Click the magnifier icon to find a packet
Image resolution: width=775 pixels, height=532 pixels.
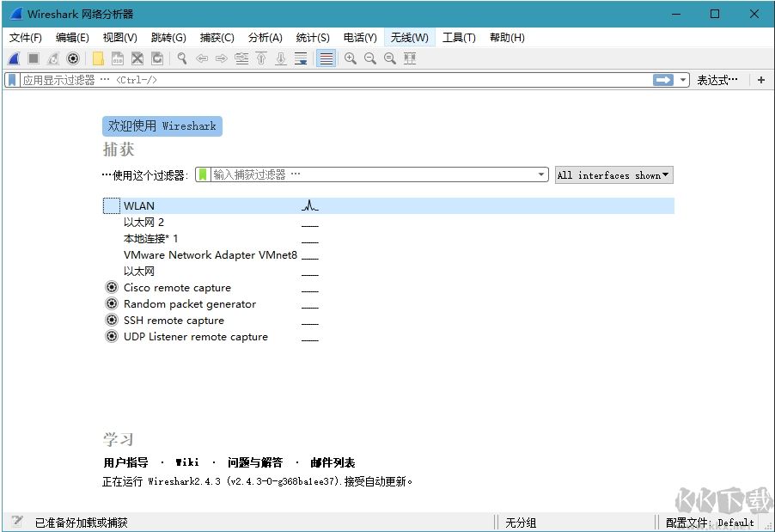click(182, 58)
